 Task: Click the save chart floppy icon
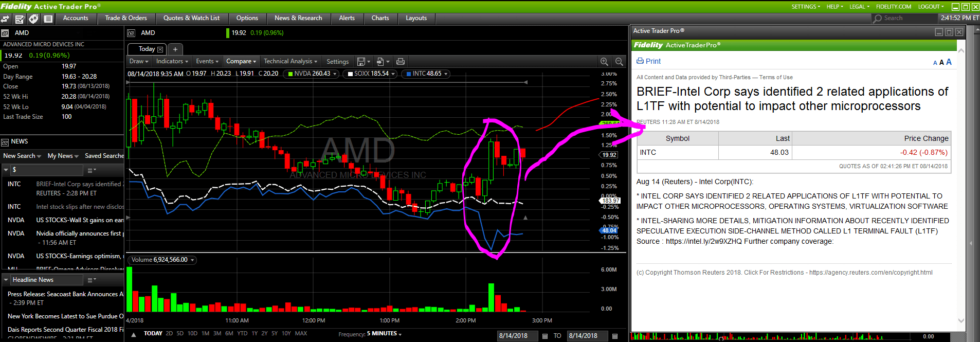pos(361,62)
